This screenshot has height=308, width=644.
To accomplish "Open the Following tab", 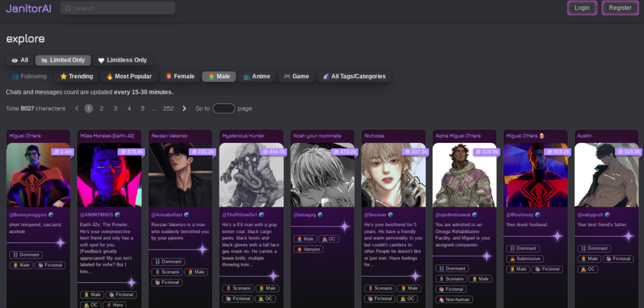I will 29,76.
